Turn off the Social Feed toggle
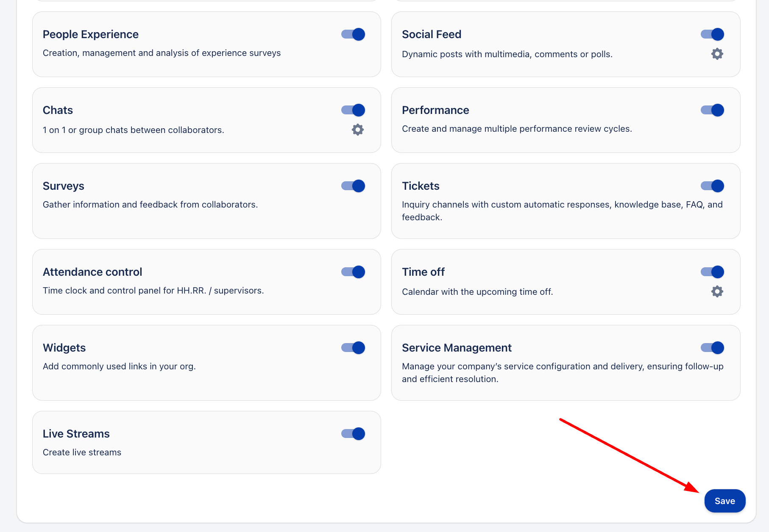This screenshot has width=769, height=532. (x=712, y=34)
